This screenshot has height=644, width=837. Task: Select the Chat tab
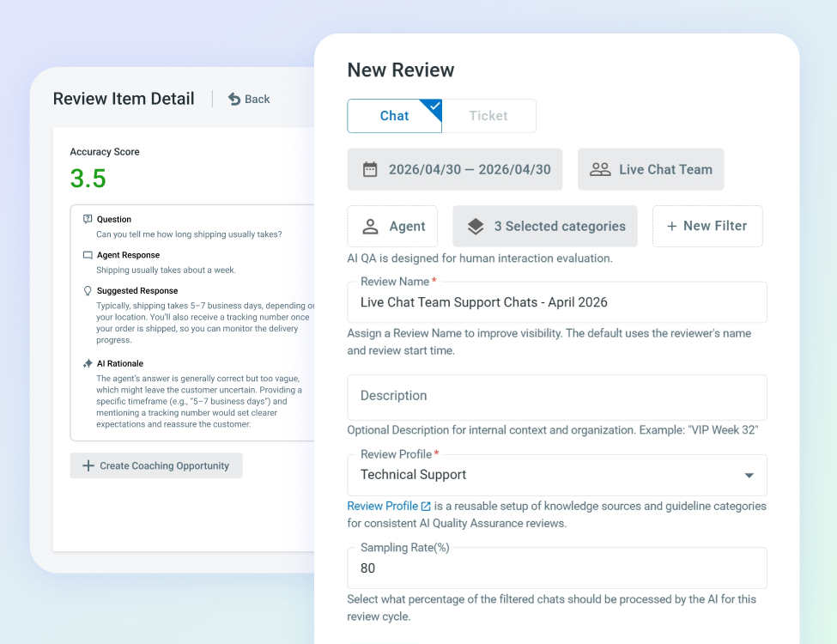pyautogui.click(x=395, y=116)
